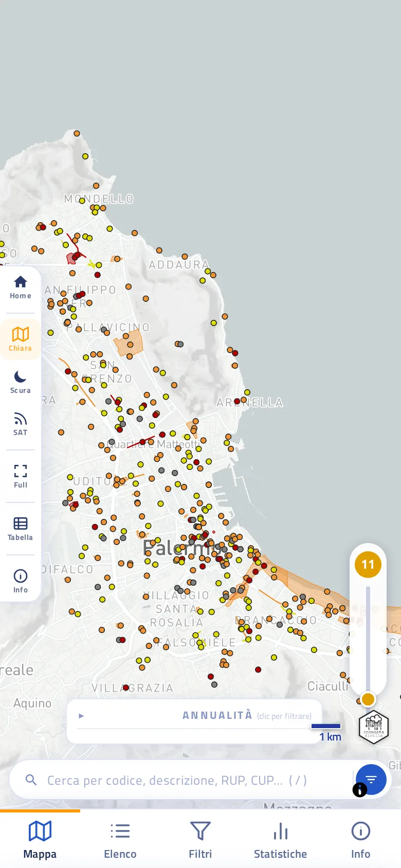Click the opendata sicilia hexagon logo
Image resolution: width=401 pixels, height=868 pixels.
click(374, 727)
